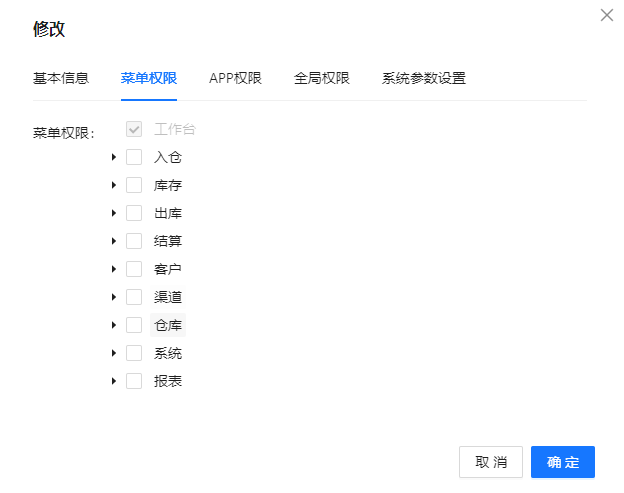Close the 修改 dialog with the X icon
This screenshot has width=624, height=493.
click(x=606, y=15)
